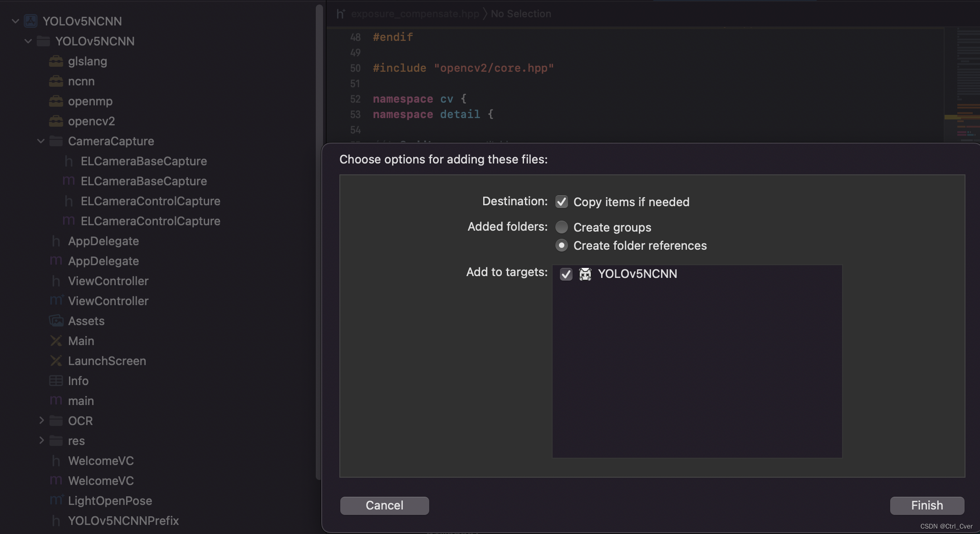Select the YOLOv5NCNNPrefix header file
Screen dimensions: 980x534
click(123, 520)
